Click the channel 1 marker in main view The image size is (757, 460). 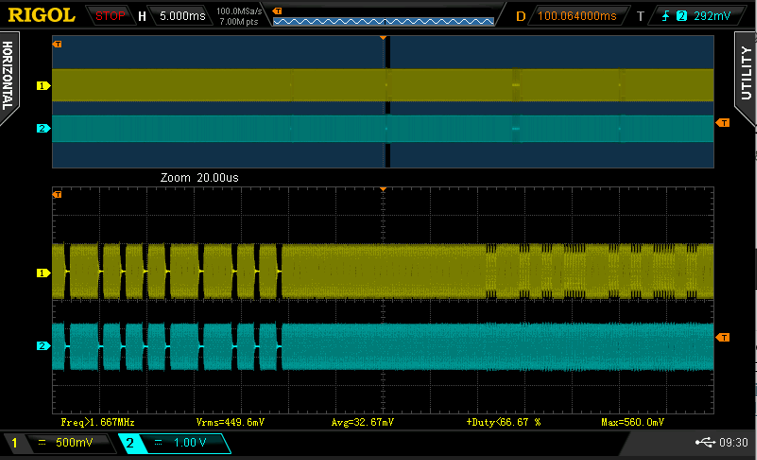coord(43,85)
